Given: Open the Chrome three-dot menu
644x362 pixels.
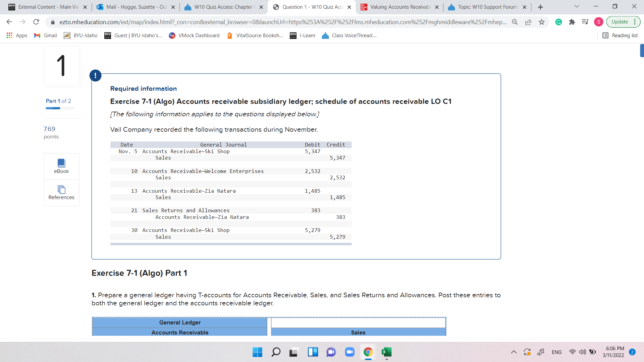Looking at the screenshot, I should coord(635,22).
